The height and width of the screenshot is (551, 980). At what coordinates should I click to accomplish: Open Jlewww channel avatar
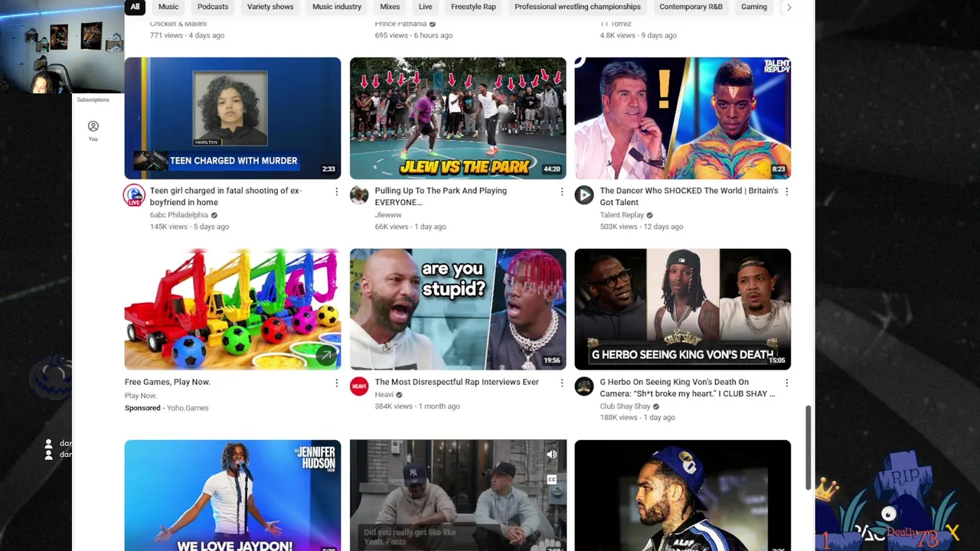point(359,195)
